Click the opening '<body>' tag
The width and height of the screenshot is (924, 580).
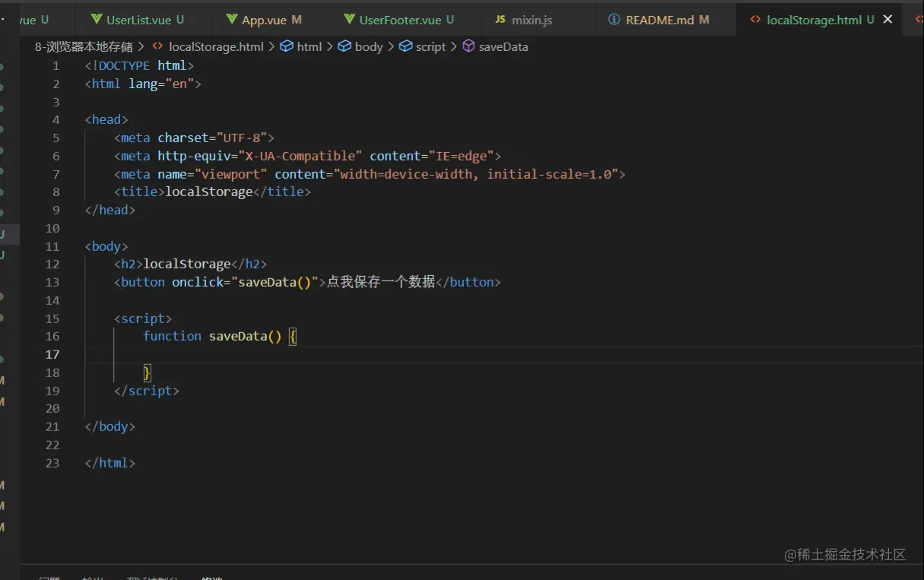[106, 246]
